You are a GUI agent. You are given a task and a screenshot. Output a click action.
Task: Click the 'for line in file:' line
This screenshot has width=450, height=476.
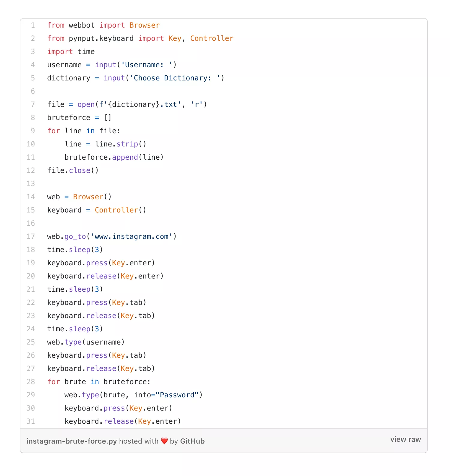tap(84, 131)
